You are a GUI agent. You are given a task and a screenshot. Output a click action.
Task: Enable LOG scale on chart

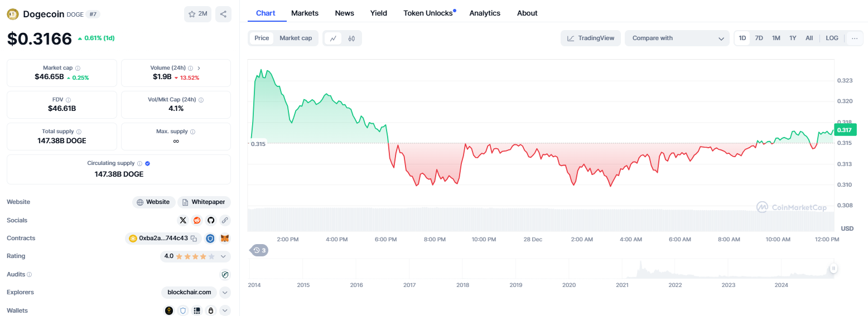[x=832, y=38]
